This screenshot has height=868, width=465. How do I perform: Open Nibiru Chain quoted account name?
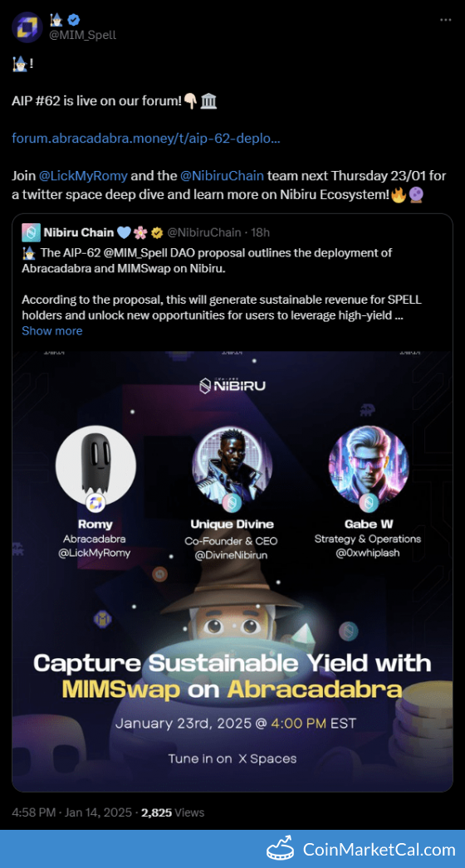click(78, 232)
